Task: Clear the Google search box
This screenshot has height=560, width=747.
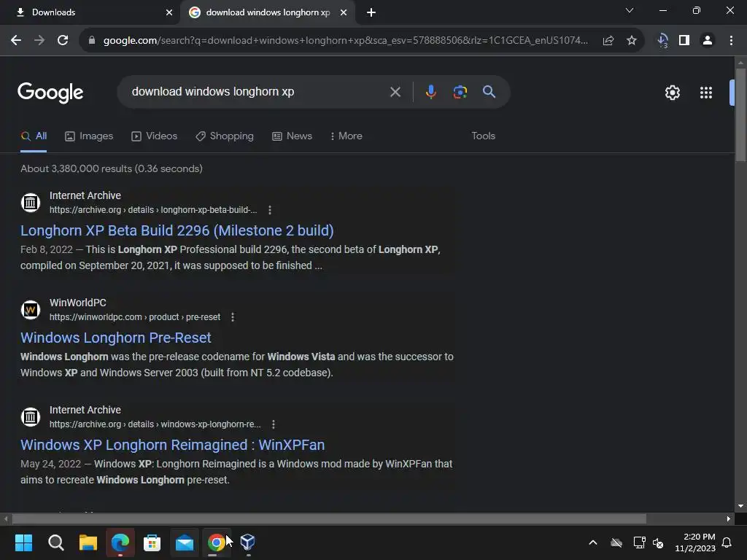Action: [x=395, y=92]
